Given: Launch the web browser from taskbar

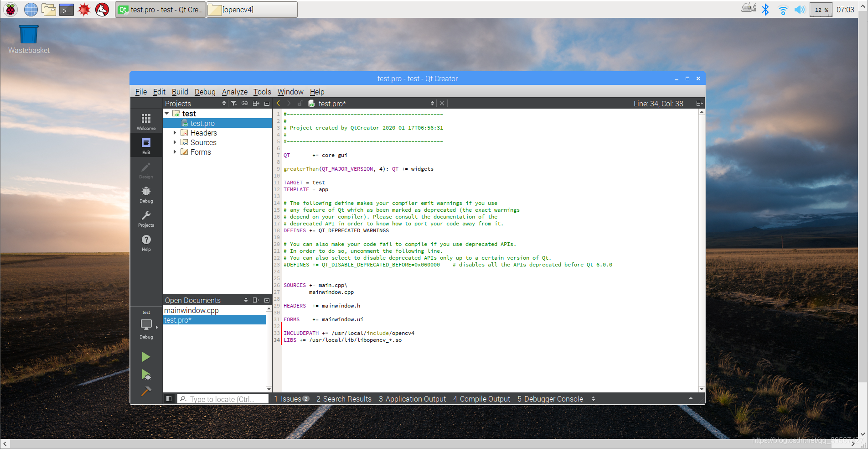Looking at the screenshot, I should coord(31,9).
